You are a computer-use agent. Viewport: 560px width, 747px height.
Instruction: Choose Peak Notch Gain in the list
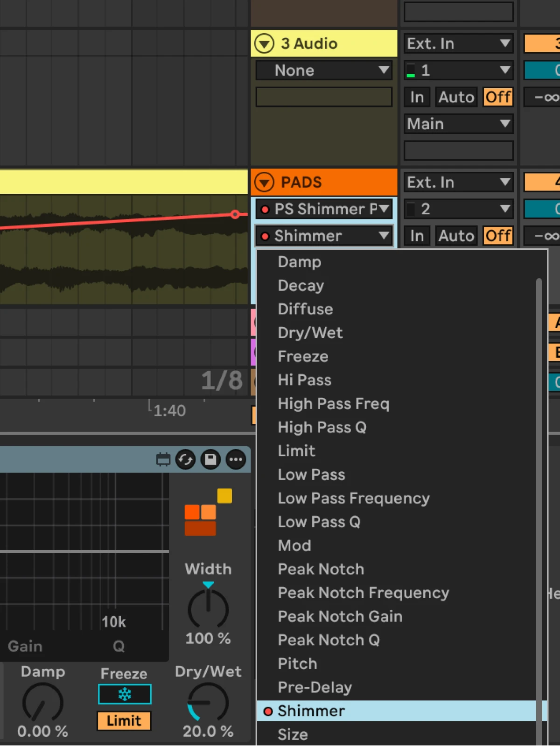tap(340, 616)
